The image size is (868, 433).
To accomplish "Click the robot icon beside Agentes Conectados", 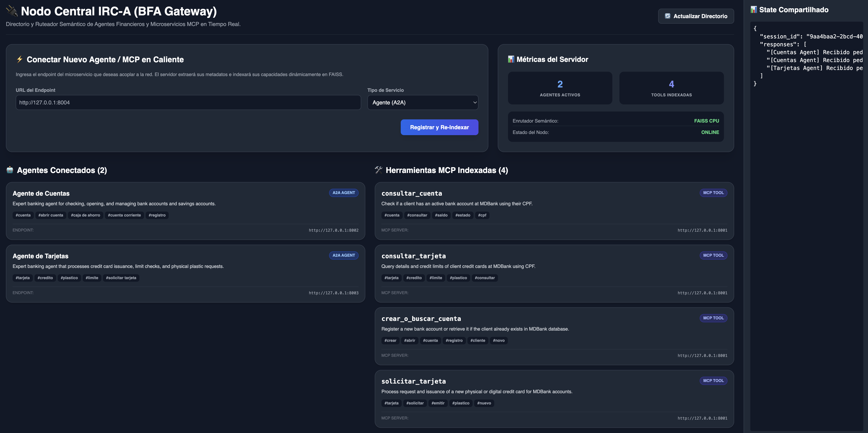I will (10, 170).
